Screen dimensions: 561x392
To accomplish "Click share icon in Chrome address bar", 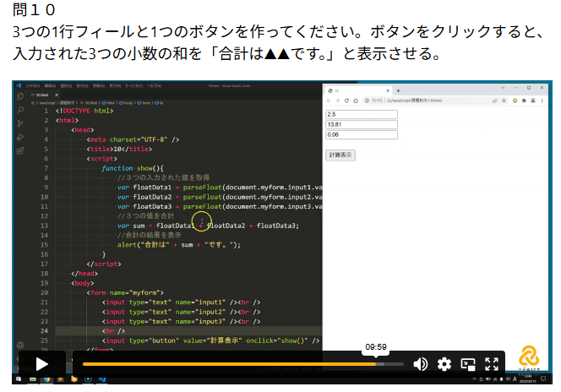I will coord(494,101).
